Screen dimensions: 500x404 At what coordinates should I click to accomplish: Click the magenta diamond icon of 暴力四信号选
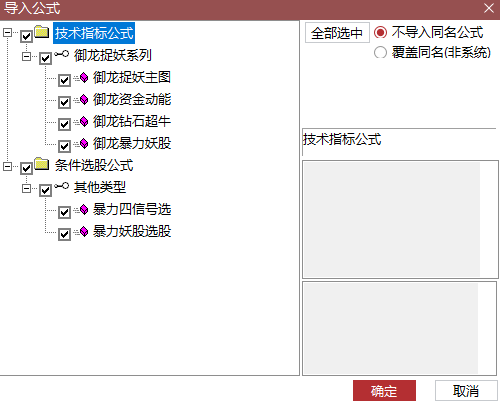[84, 209]
